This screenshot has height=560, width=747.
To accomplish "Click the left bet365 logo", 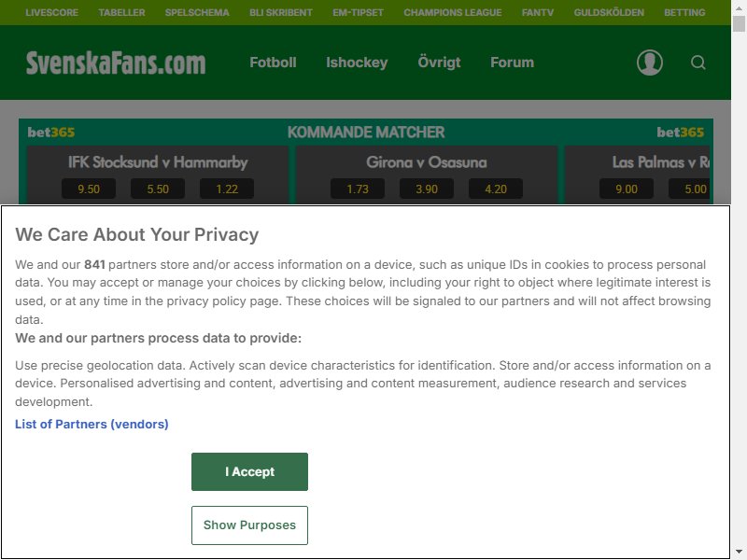I will coord(51,133).
